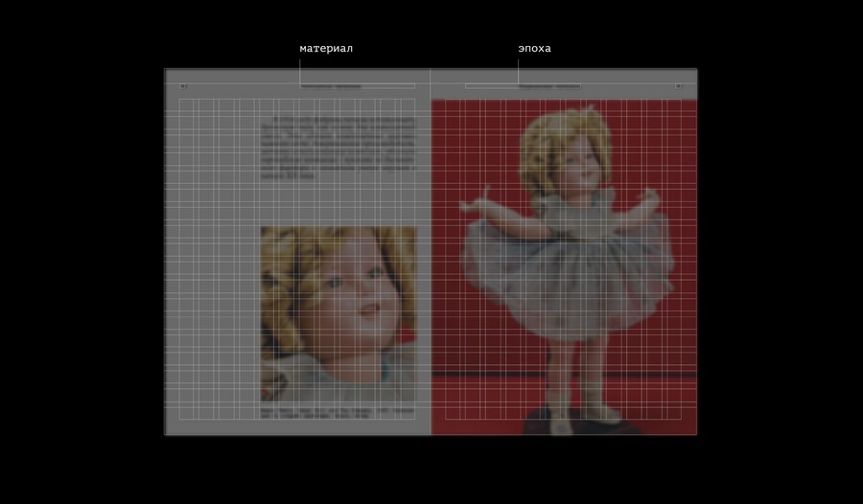Click the right page running header box
The width and height of the screenshot is (863, 504).
pyautogui.click(x=523, y=86)
